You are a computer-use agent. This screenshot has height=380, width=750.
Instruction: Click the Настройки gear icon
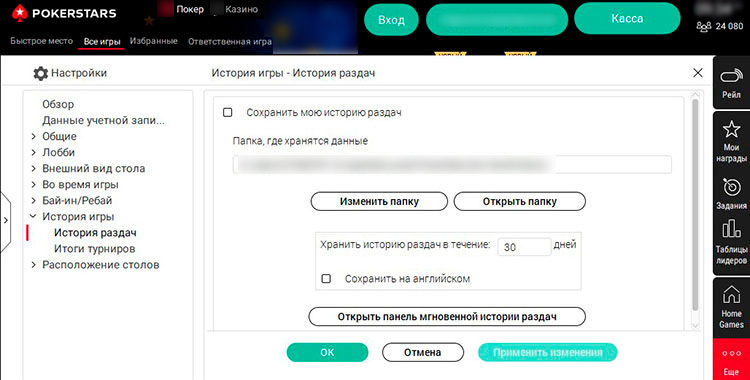click(x=40, y=73)
